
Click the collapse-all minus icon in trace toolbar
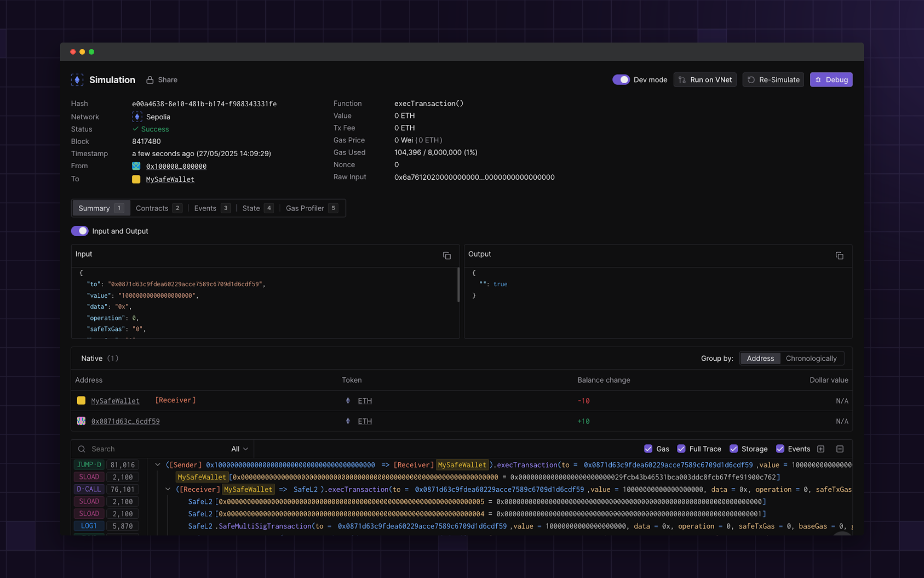(840, 449)
